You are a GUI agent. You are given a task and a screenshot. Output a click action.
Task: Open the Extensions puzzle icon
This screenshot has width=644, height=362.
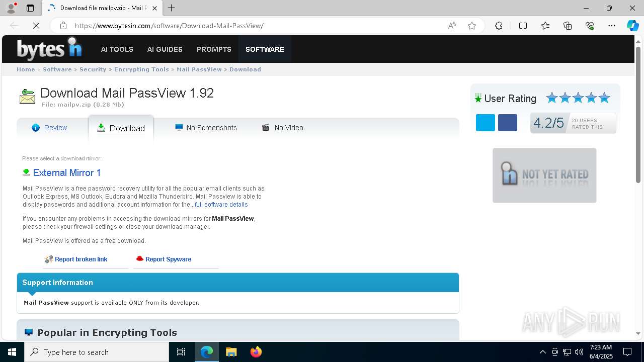point(499,26)
